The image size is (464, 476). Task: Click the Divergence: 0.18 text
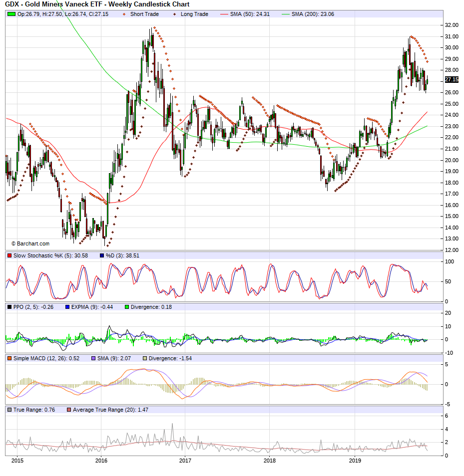click(x=151, y=307)
